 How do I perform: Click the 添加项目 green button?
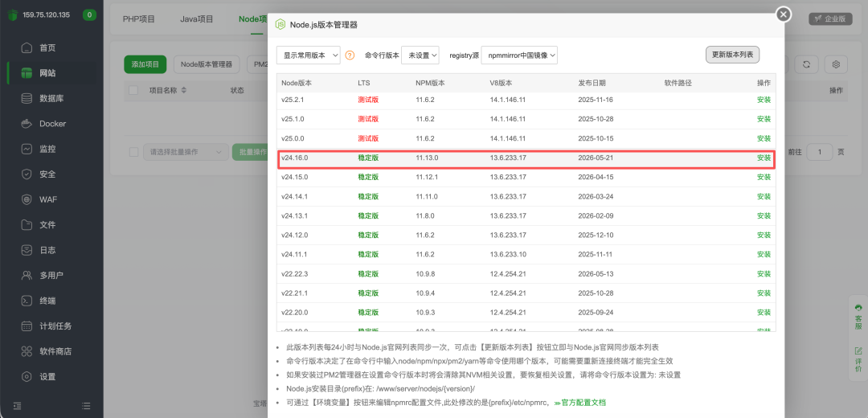pos(145,64)
